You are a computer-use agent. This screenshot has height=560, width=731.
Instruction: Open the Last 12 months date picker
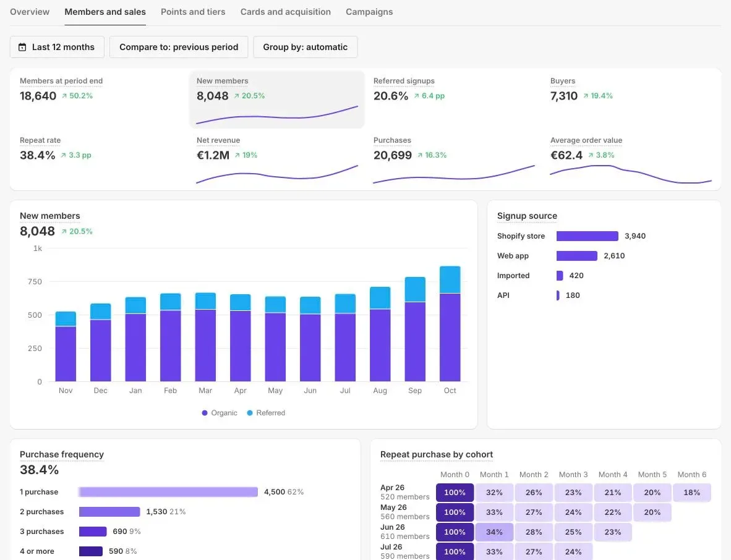[57, 47]
